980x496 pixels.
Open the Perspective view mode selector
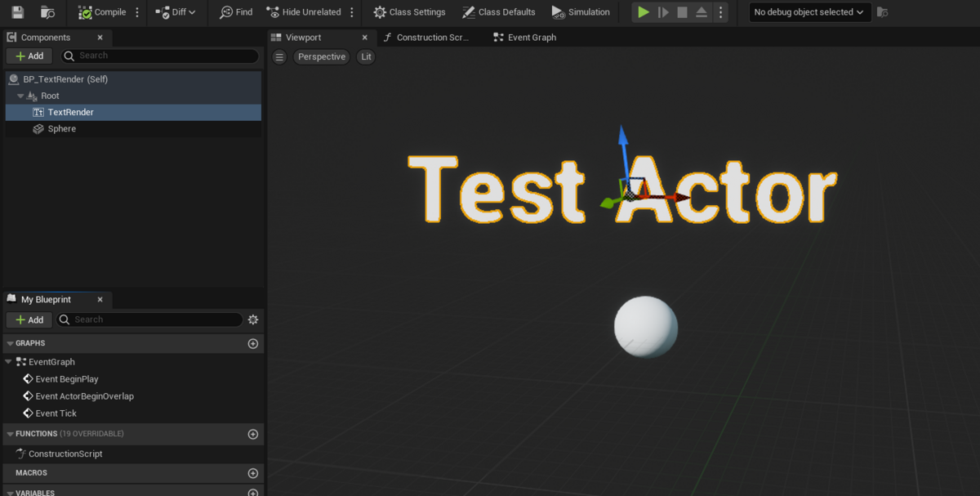[x=321, y=56]
